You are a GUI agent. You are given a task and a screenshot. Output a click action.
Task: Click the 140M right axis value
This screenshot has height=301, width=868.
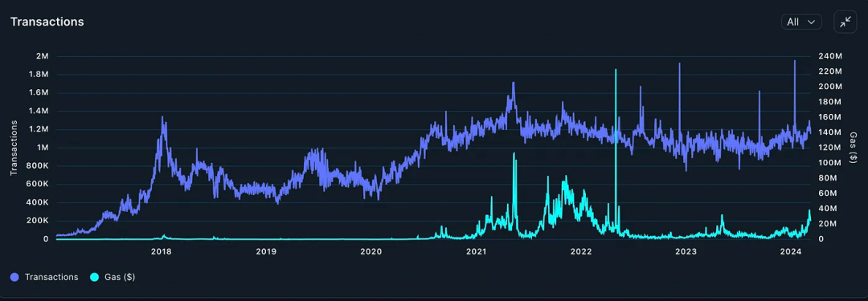[829, 132]
